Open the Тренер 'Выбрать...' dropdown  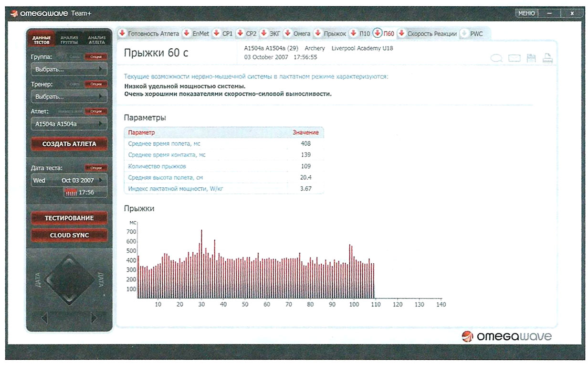[x=69, y=97]
